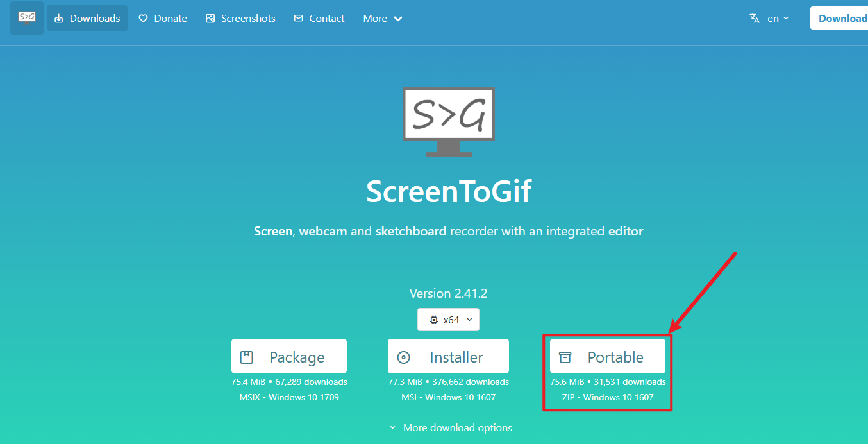Open the x64 architecture dropdown
Screen dimensions: 868x444
[x=448, y=319]
